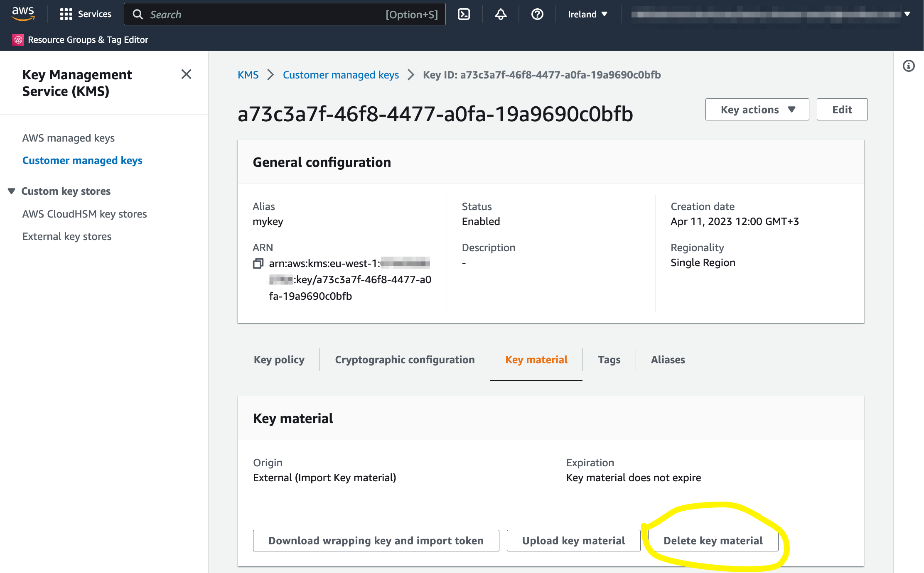Image resolution: width=924 pixels, height=573 pixels.
Task: Click the large key ID page title
Action: pyautogui.click(x=435, y=114)
